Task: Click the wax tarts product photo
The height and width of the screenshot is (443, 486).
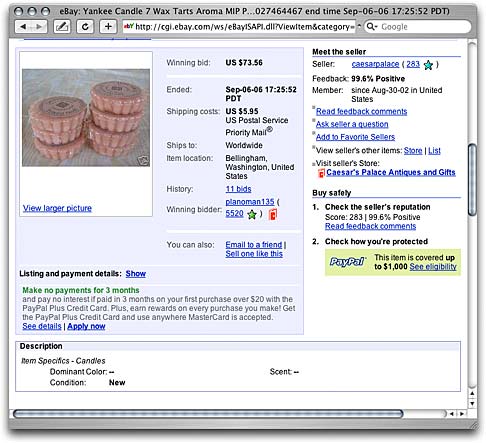Action: [86, 118]
